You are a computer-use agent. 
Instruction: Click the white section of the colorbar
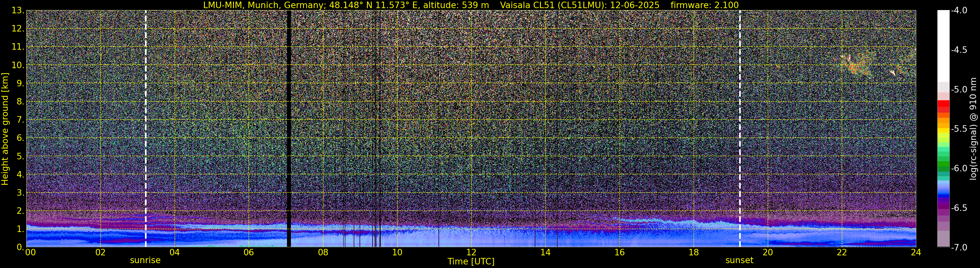pyautogui.click(x=943, y=45)
